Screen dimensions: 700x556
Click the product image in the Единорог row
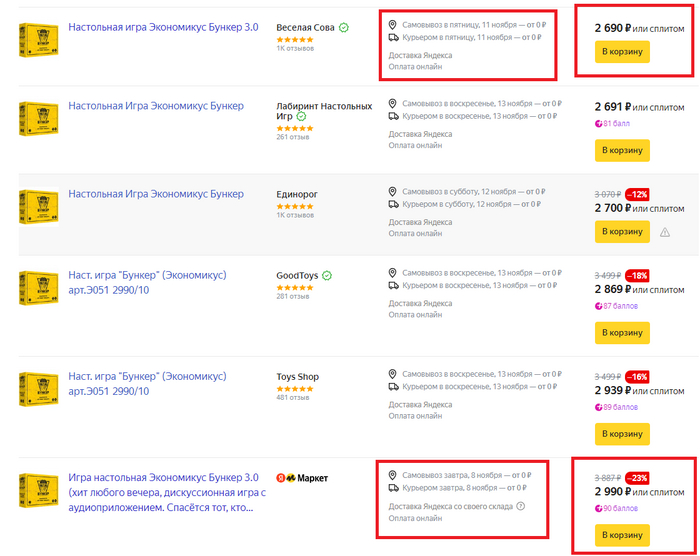pos(38,207)
